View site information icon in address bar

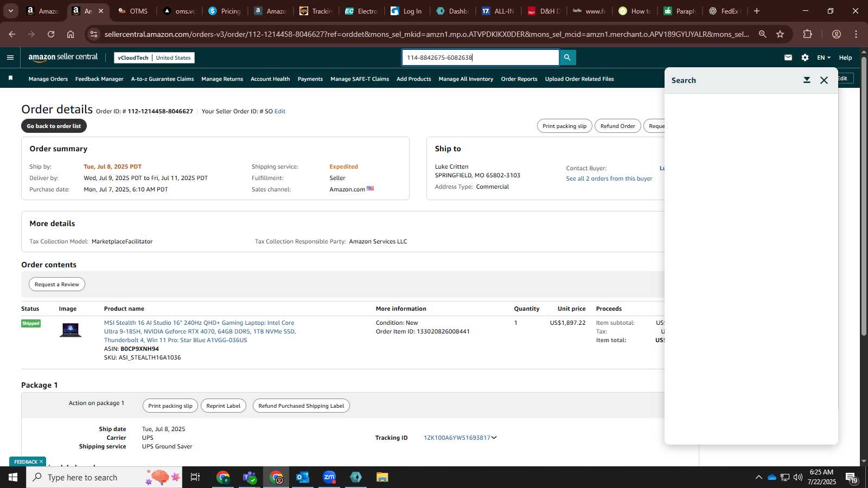[x=94, y=34]
